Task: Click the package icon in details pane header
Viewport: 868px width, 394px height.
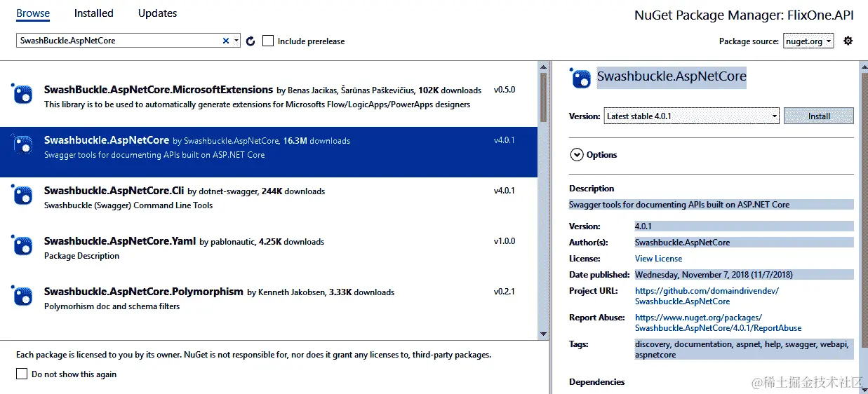Action: 580,78
